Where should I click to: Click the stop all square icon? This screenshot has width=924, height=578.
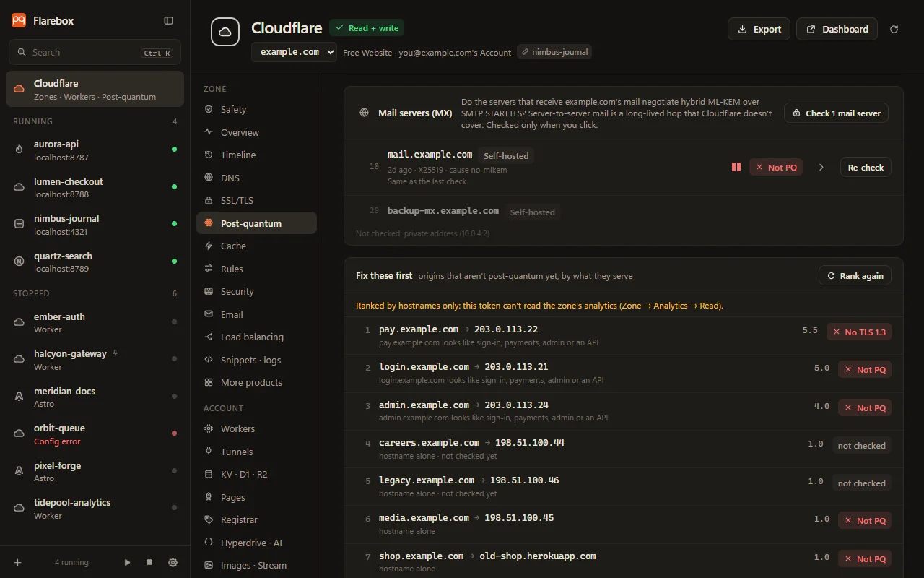(149, 562)
